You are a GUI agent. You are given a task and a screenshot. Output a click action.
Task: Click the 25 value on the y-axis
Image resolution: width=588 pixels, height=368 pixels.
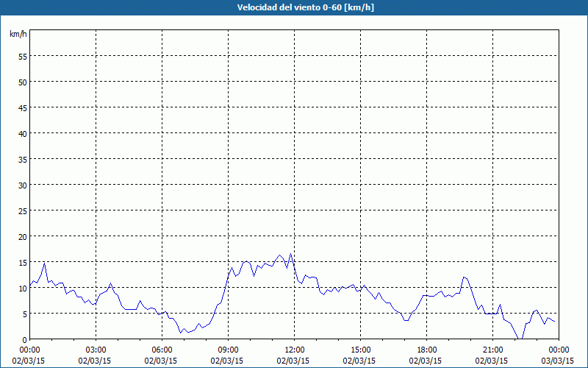23,211
